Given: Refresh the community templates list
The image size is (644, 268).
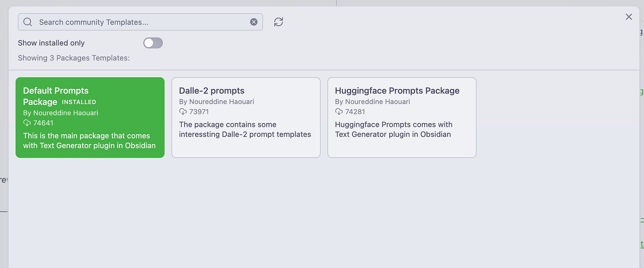Looking at the screenshot, I should pyautogui.click(x=278, y=22).
